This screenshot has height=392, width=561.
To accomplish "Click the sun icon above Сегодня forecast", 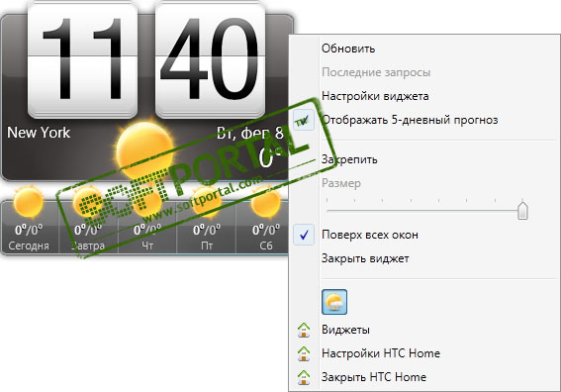I will click(x=29, y=202).
